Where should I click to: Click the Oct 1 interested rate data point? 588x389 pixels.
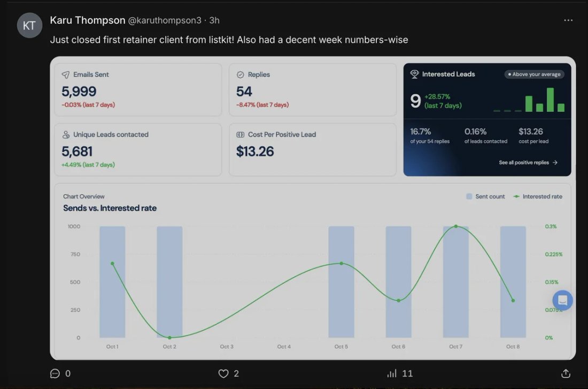(x=112, y=264)
